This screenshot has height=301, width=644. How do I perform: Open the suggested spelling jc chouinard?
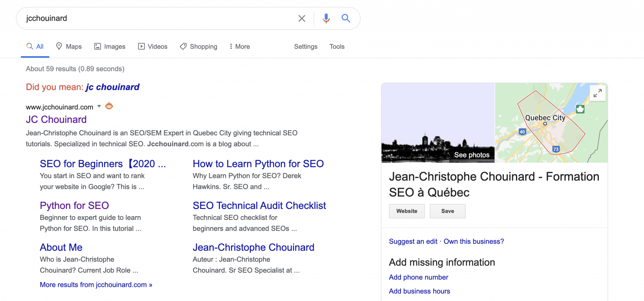click(x=112, y=87)
